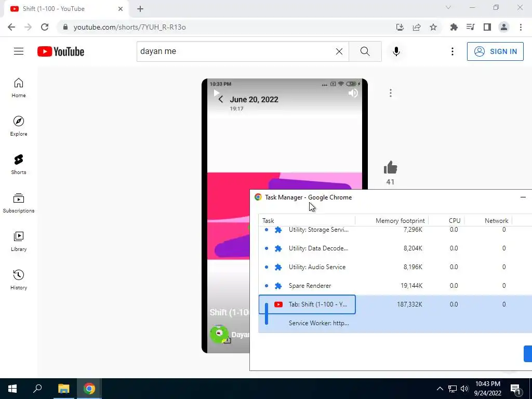
Task: Bookmark this tab with star
Action: tap(433, 27)
